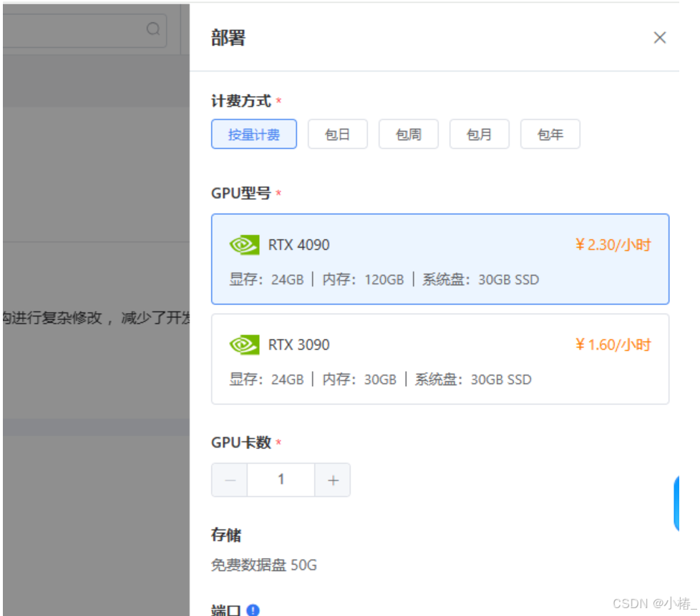Click the ¥1.60/小时 price text

(613, 345)
